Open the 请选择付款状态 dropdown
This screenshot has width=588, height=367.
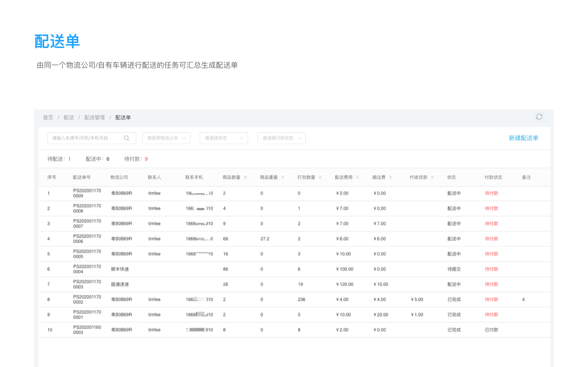281,138
